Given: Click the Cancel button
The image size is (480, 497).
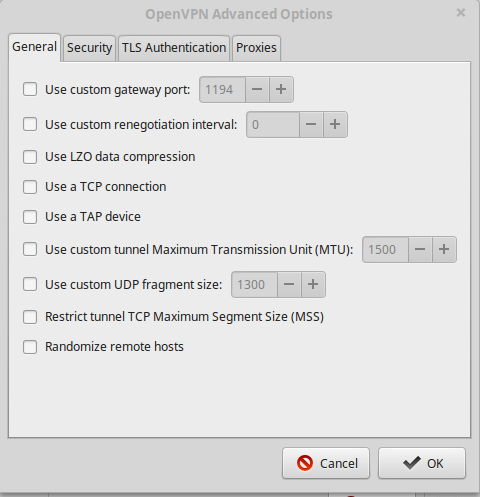Looking at the screenshot, I should pyautogui.click(x=326, y=463).
